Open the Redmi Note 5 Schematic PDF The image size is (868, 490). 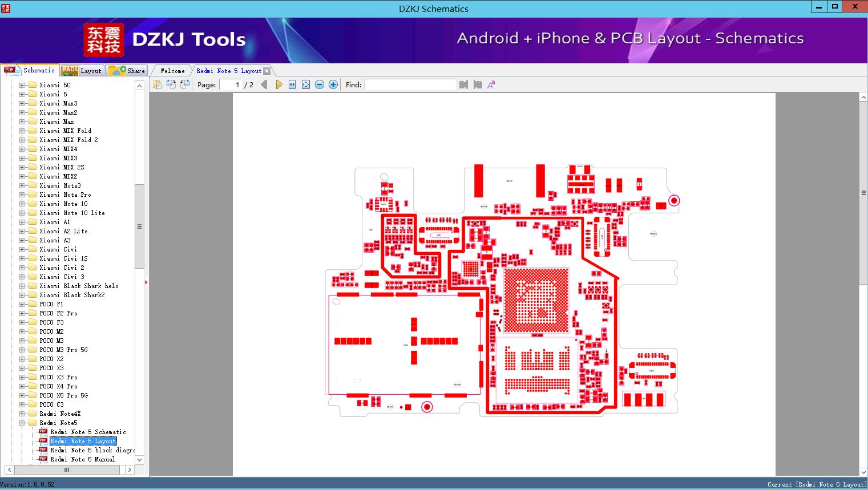click(x=88, y=432)
